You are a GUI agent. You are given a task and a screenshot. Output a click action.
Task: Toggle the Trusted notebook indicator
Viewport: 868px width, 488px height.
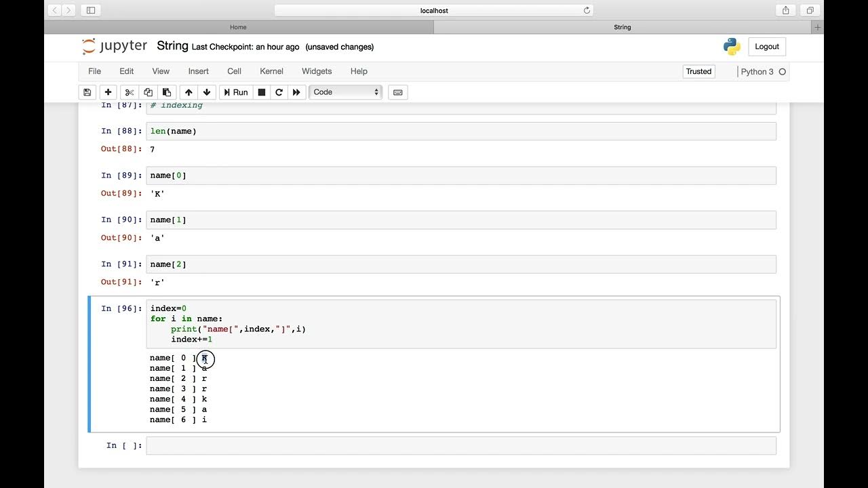[698, 71]
